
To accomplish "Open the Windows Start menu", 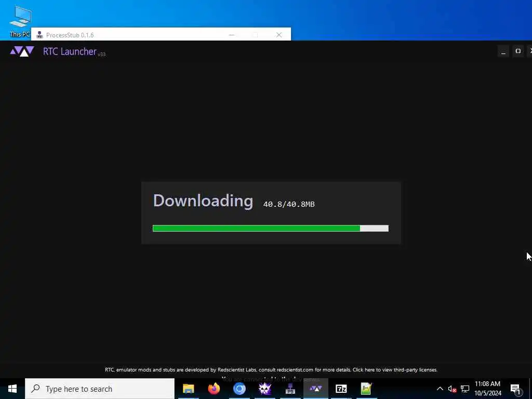I will pos(12,389).
